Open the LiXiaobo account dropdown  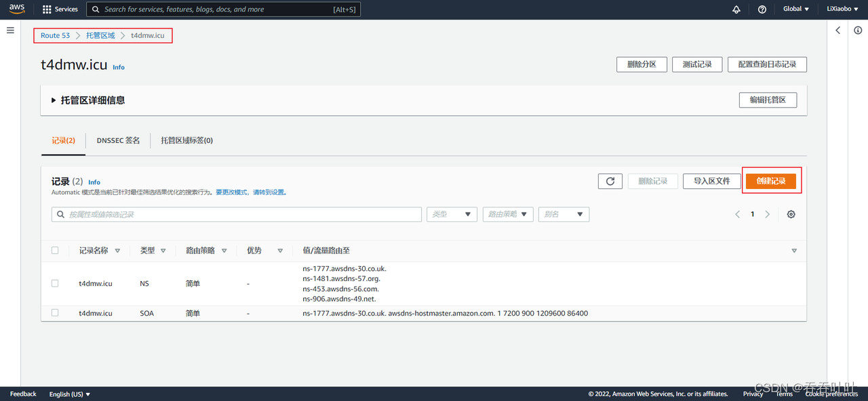(x=843, y=9)
